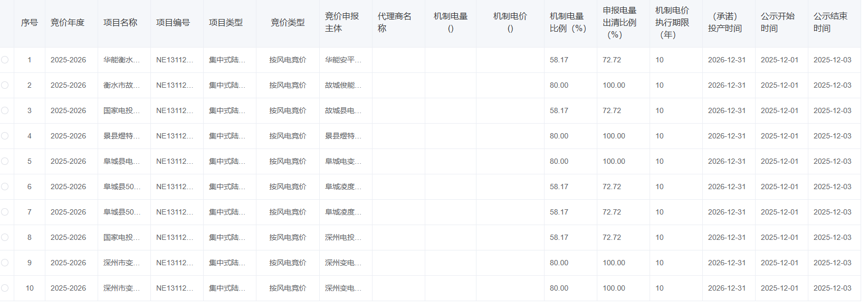Click project name 国家电投… in row 8
The height and width of the screenshot is (307, 868).
point(121,237)
